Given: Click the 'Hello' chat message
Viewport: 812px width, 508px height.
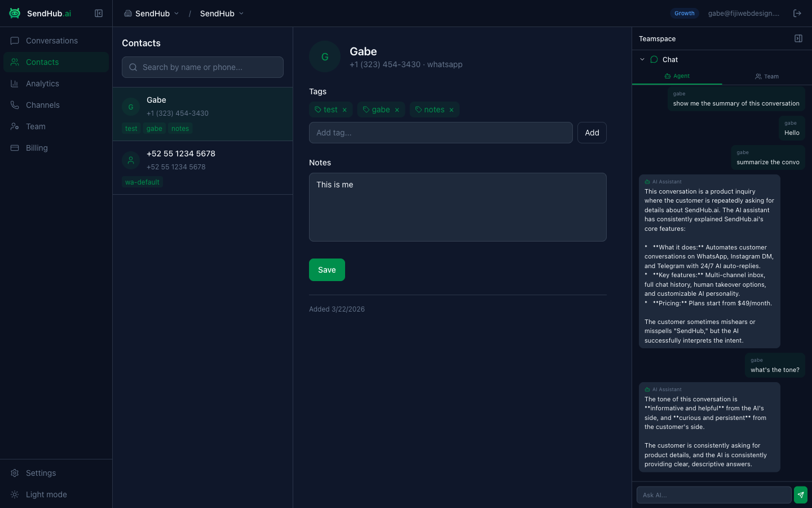Looking at the screenshot, I should point(792,128).
